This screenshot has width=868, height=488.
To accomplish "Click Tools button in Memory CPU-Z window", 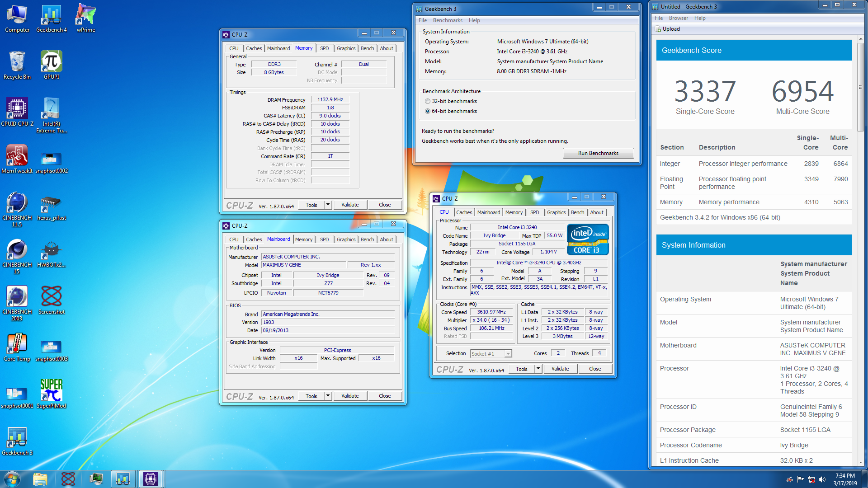I will click(311, 205).
